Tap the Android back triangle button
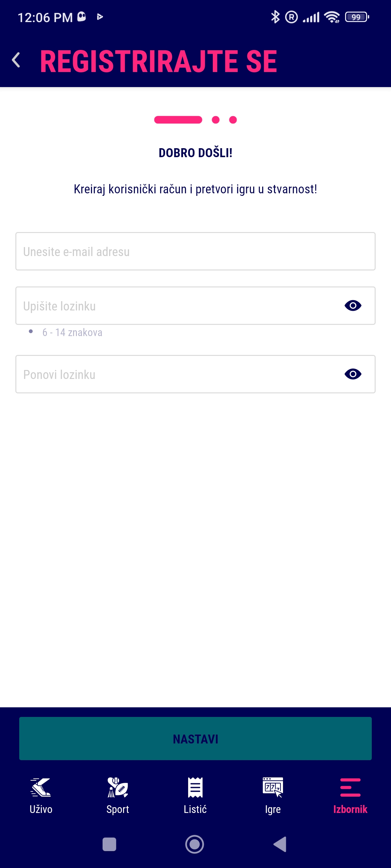Image resolution: width=391 pixels, height=868 pixels. 280,844
